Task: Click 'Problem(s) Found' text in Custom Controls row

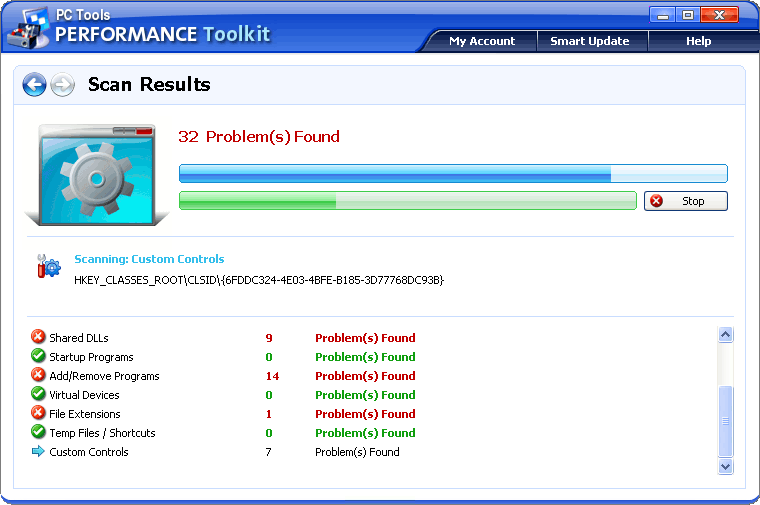Action: pyautogui.click(x=357, y=452)
